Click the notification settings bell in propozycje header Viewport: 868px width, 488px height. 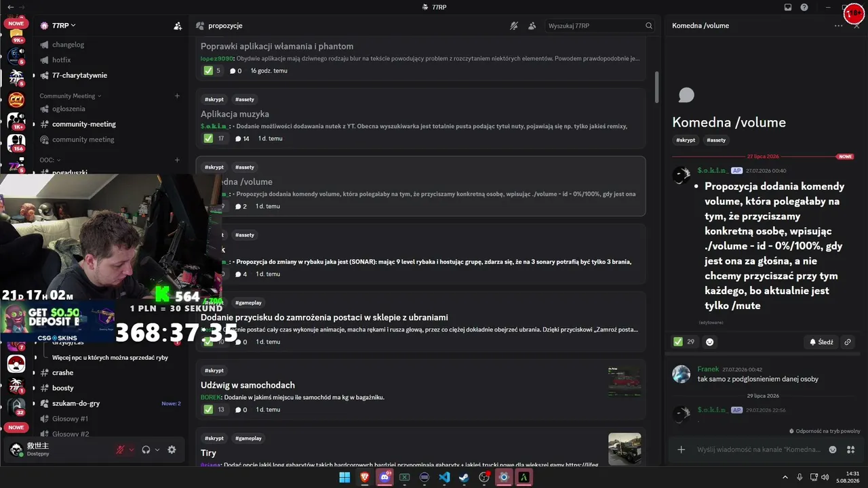[x=514, y=26]
